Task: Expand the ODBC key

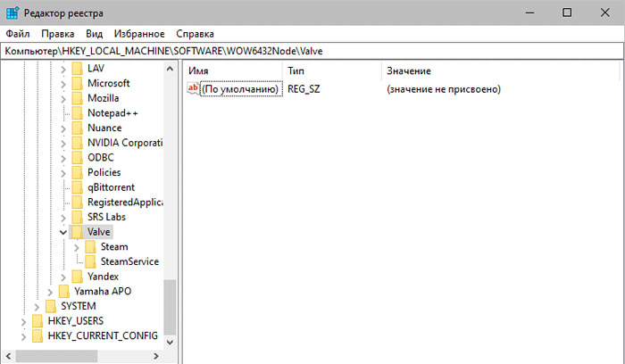Action: (x=63, y=159)
